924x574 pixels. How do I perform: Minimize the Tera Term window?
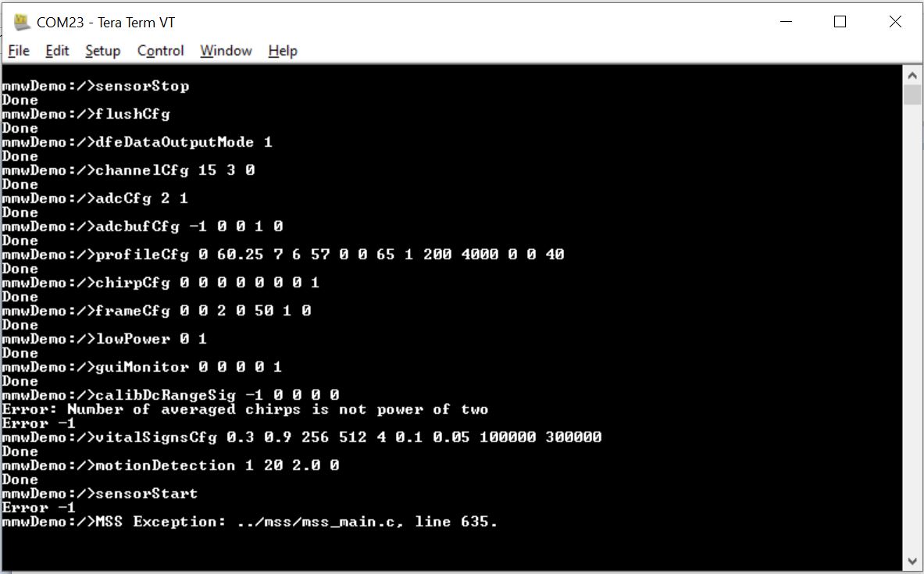(786, 22)
